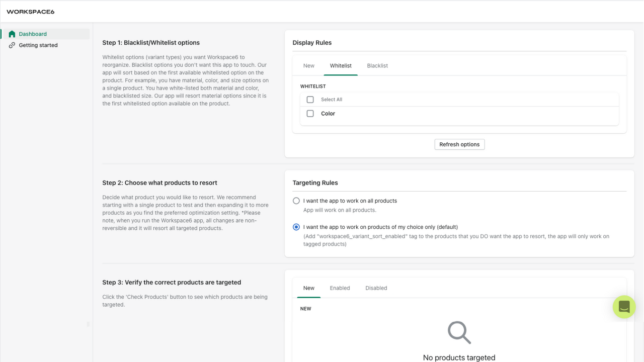Switch to the Blacklist tab
This screenshot has height=362, width=644.
tap(377, 66)
